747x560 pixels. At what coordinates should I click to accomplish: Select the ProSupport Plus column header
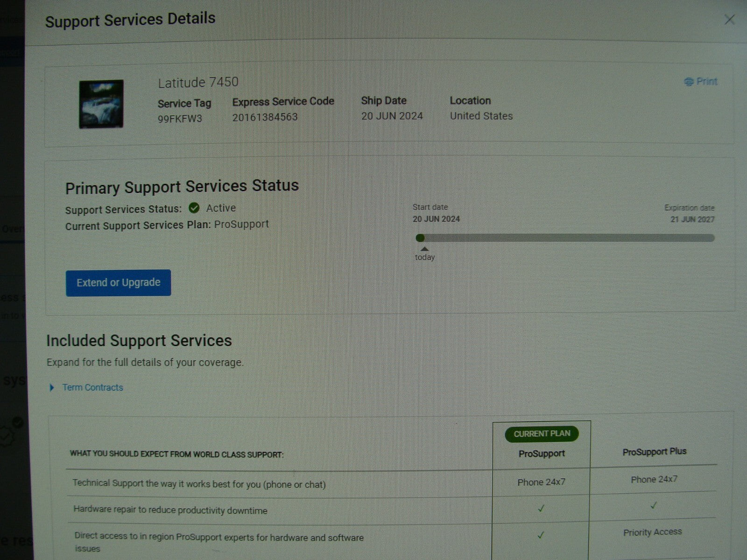click(x=654, y=452)
